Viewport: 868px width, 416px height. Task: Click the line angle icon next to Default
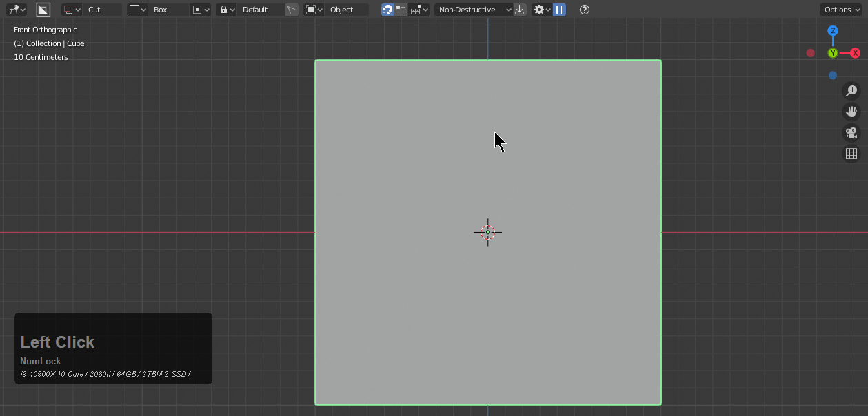point(292,10)
